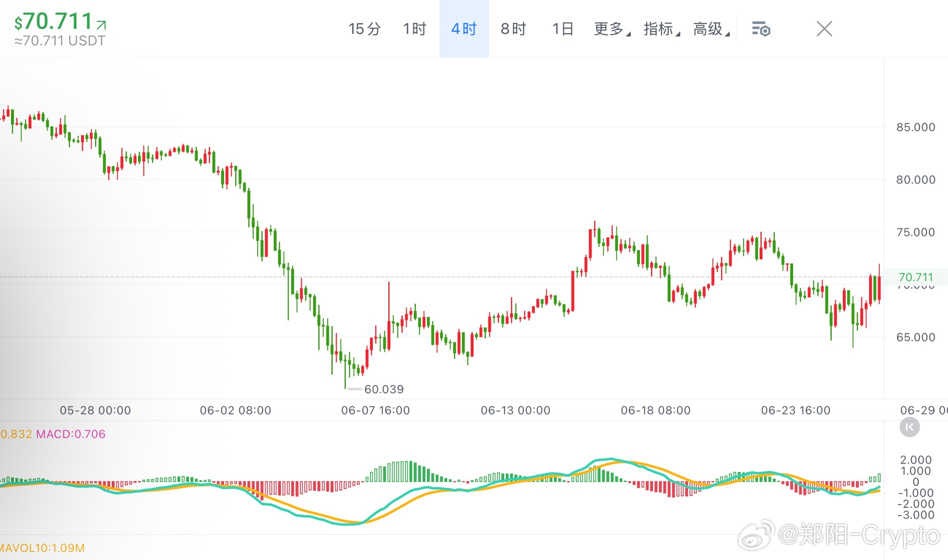Select the 1时 interval tab
Screen dimensions: 948x560
coord(415,29)
